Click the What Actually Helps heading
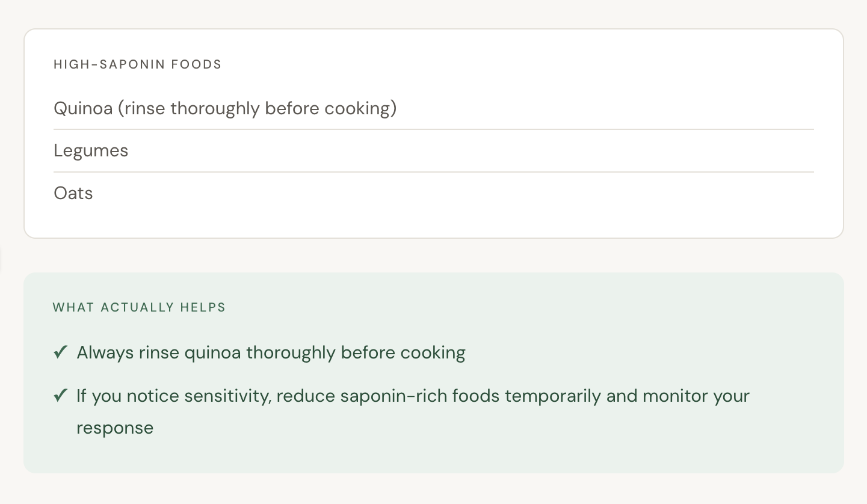This screenshot has height=504, width=867. (139, 307)
